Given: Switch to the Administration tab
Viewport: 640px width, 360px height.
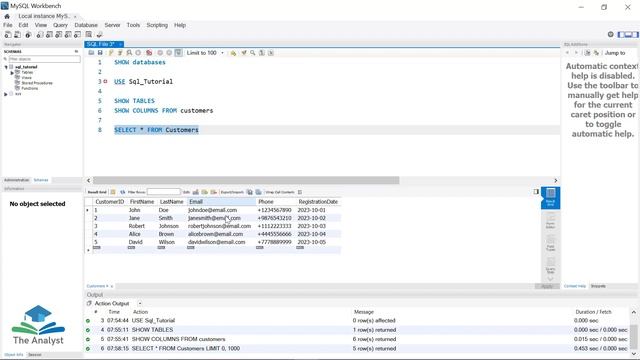Looking at the screenshot, I should (16, 180).
